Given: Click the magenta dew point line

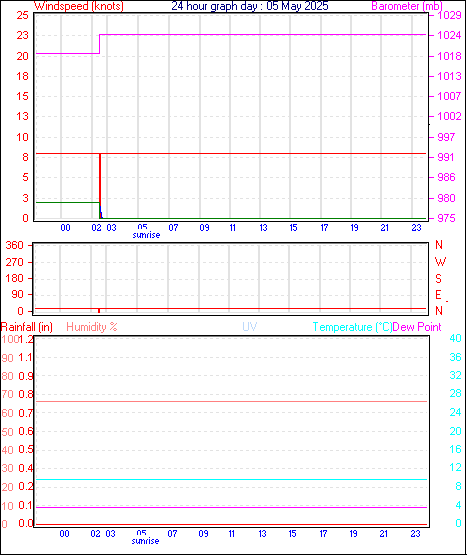Looking at the screenshot, I should [x=231, y=507].
